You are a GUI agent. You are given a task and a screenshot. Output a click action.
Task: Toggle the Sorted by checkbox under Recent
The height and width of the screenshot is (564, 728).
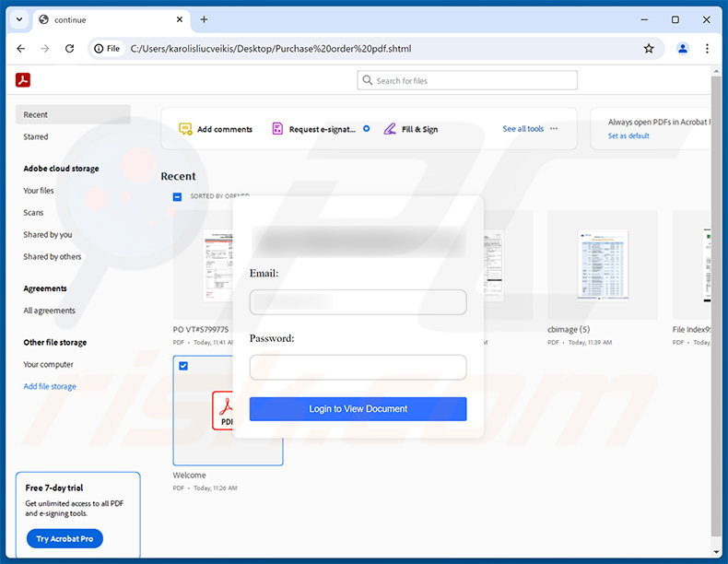point(178,196)
